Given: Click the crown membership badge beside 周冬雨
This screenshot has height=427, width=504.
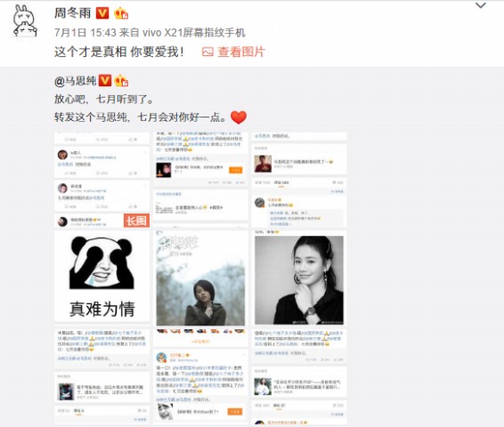Looking at the screenshot, I should click(x=121, y=13).
